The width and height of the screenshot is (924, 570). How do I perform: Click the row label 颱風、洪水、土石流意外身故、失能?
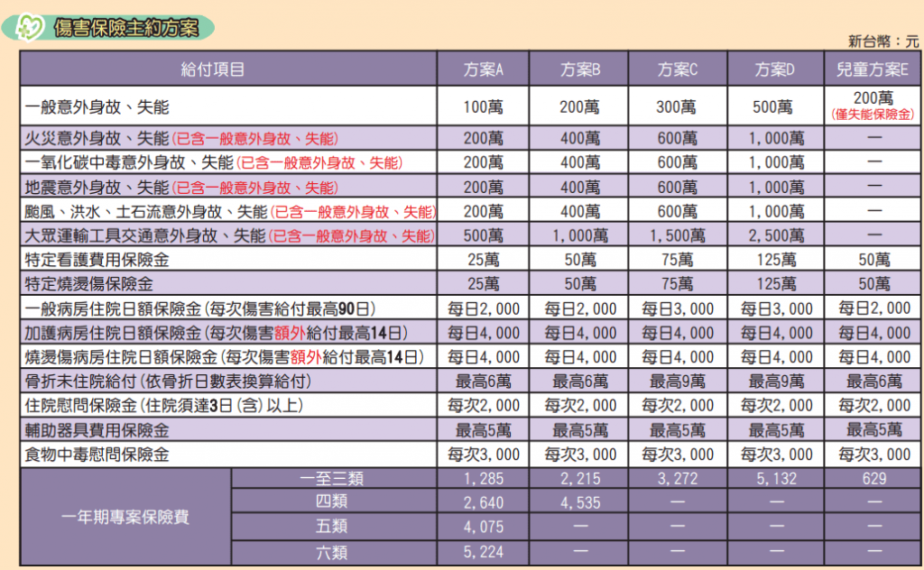146,211
